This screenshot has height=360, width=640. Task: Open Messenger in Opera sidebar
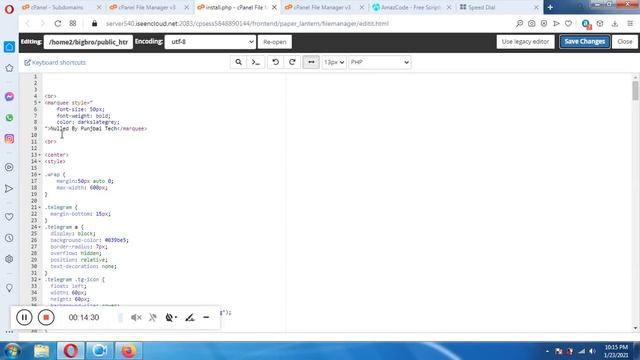pyautogui.click(x=9, y=96)
